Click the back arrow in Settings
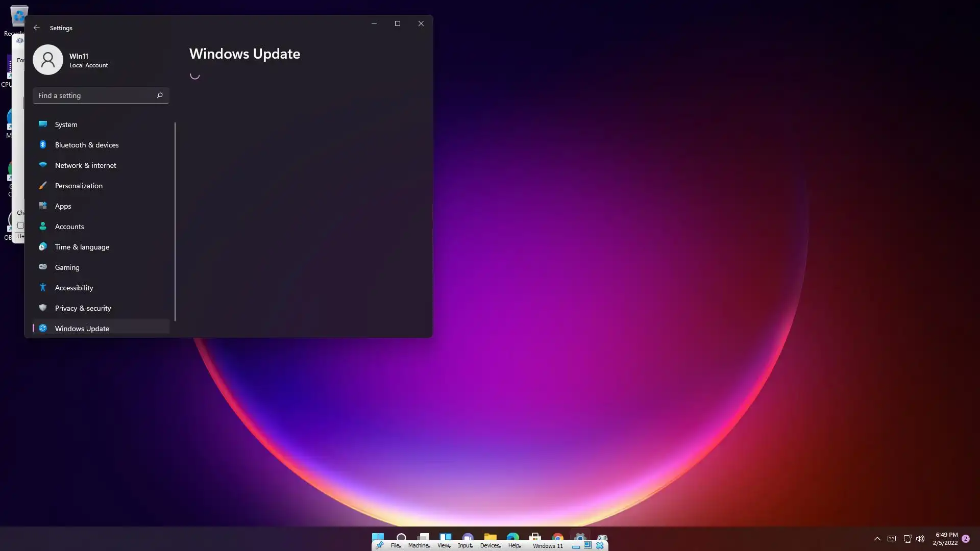 click(36, 28)
